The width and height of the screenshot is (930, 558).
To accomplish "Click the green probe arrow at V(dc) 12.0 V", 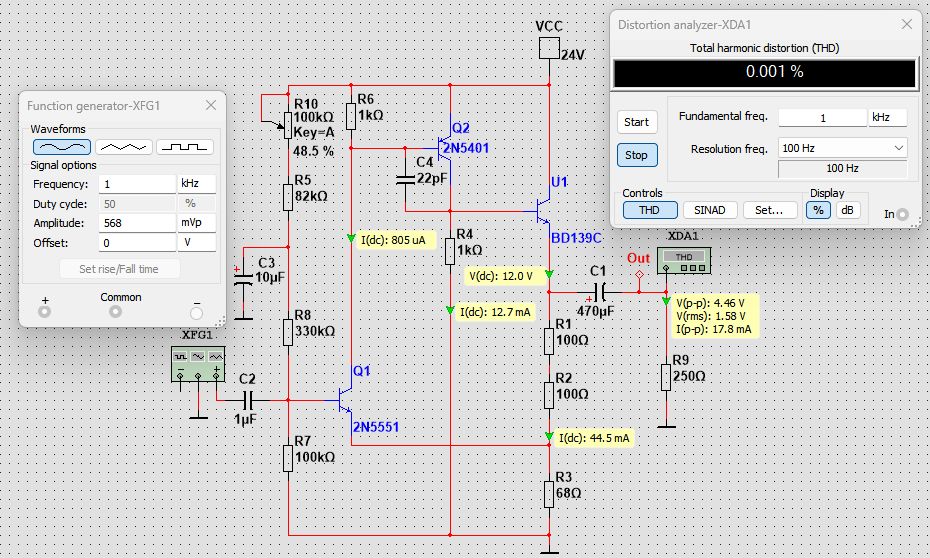I will (549, 275).
